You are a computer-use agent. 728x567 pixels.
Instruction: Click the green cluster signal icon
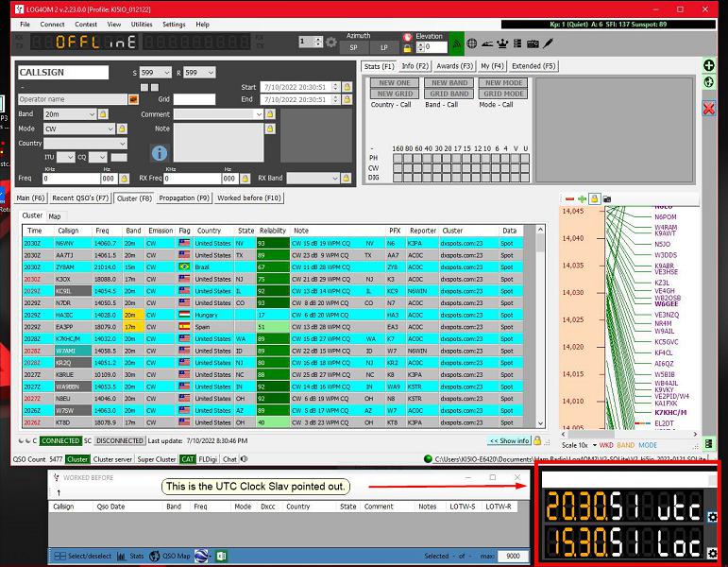(457, 43)
